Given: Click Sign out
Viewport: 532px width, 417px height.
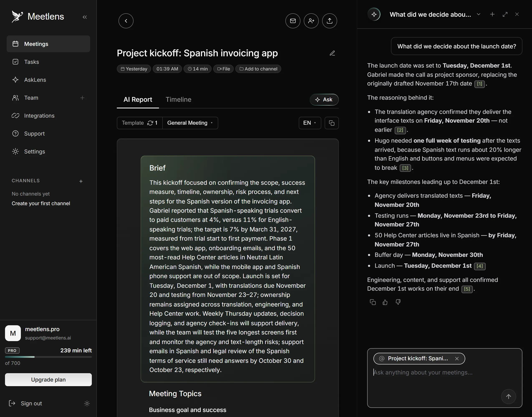Looking at the screenshot, I should click(x=25, y=404).
